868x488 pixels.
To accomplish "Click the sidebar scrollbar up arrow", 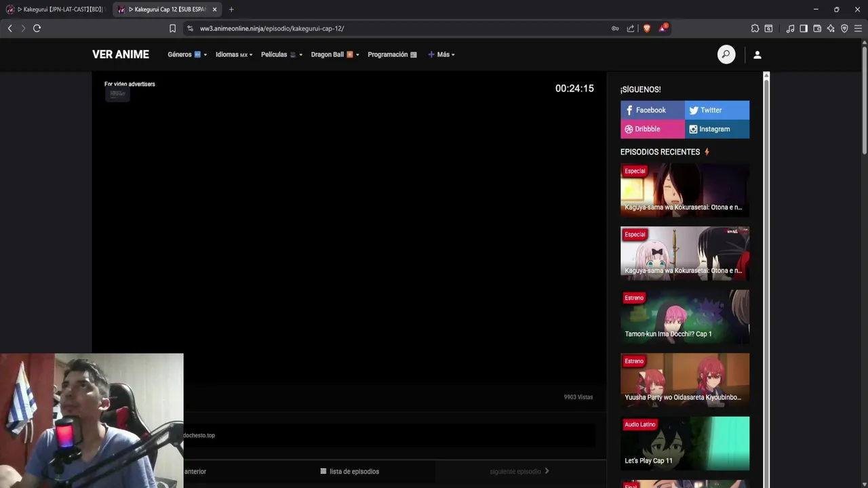I will [766, 75].
